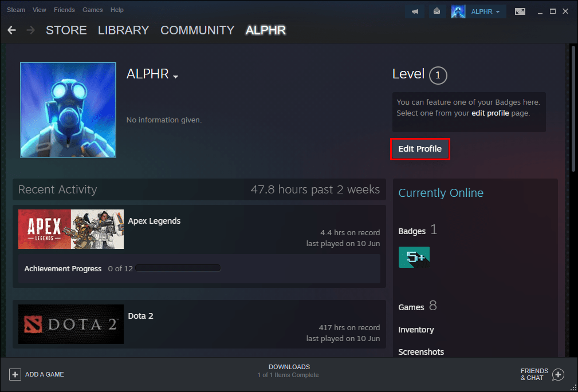The image size is (578, 392).
Task: Click the Apex Legends achievement progress bar
Action: [x=178, y=267]
